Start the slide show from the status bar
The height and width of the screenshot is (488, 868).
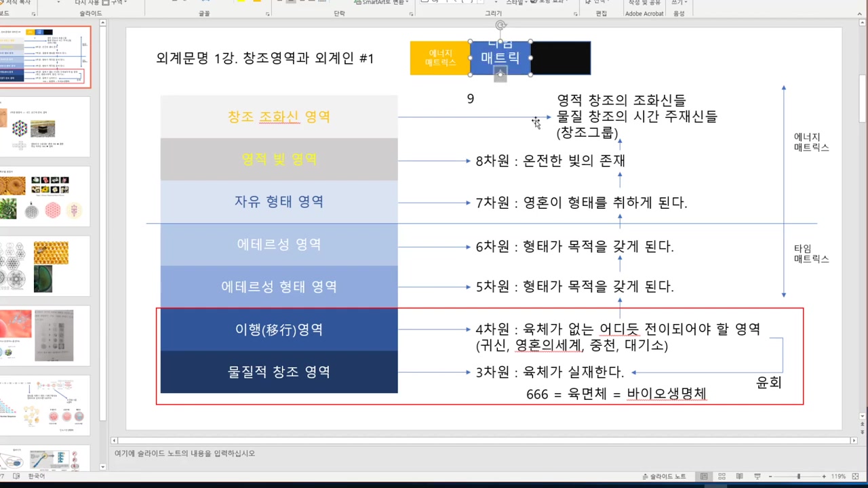[x=758, y=476]
